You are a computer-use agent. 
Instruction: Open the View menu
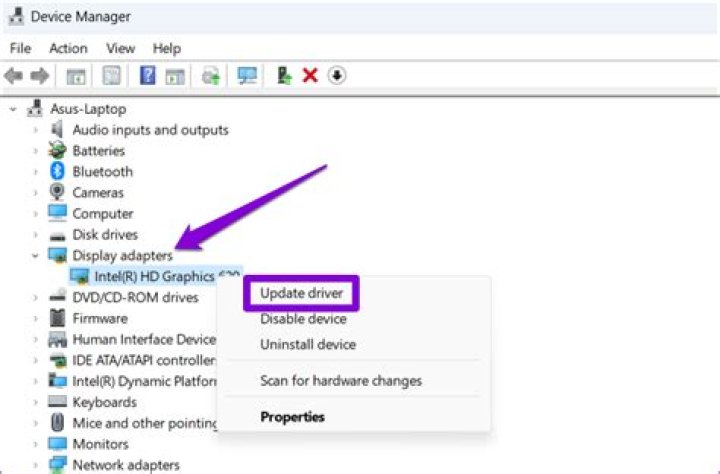(x=120, y=48)
